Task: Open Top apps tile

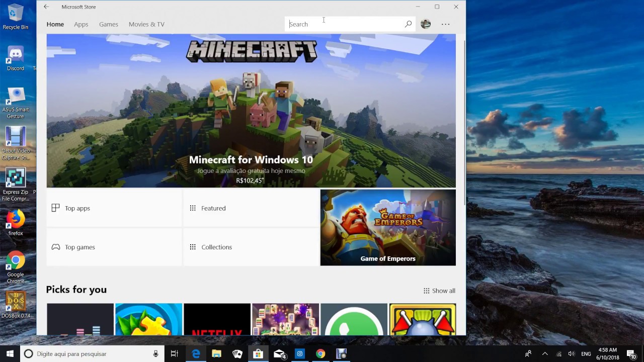Action: point(114,208)
